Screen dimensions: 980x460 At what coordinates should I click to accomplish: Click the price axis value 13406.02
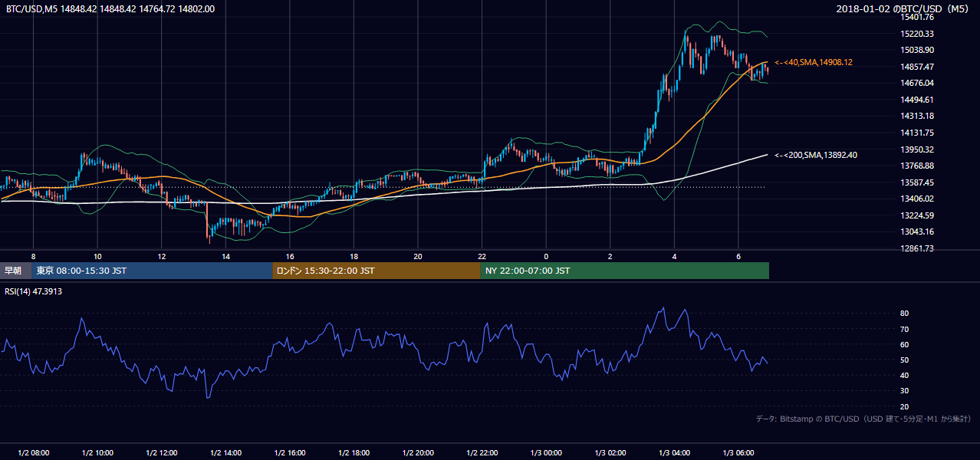(x=919, y=199)
